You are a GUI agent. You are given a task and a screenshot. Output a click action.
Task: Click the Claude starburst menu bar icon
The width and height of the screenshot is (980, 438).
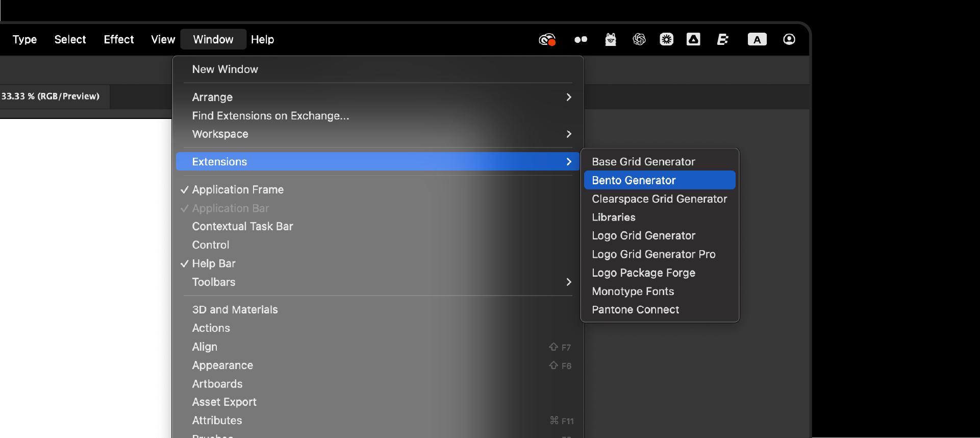click(666, 39)
